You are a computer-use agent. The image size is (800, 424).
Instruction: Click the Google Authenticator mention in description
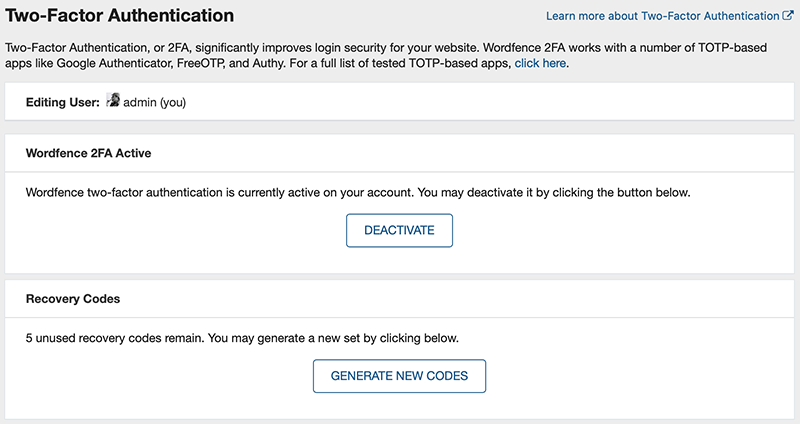pyautogui.click(x=115, y=63)
